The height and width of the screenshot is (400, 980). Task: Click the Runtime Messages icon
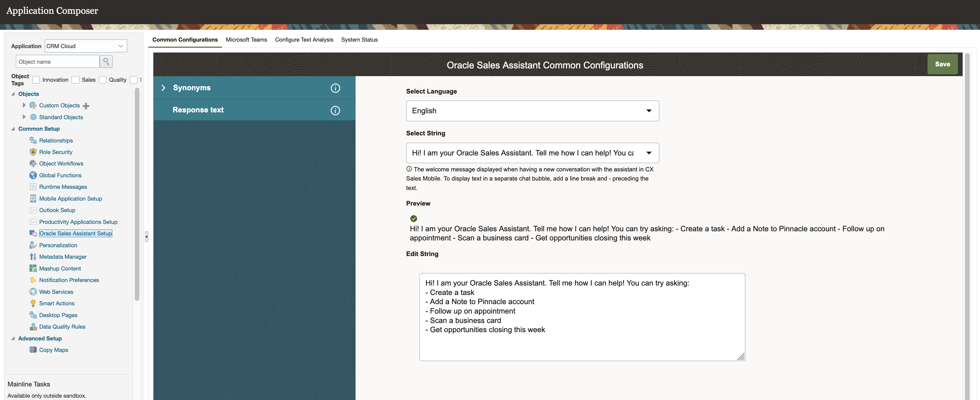pos(33,187)
